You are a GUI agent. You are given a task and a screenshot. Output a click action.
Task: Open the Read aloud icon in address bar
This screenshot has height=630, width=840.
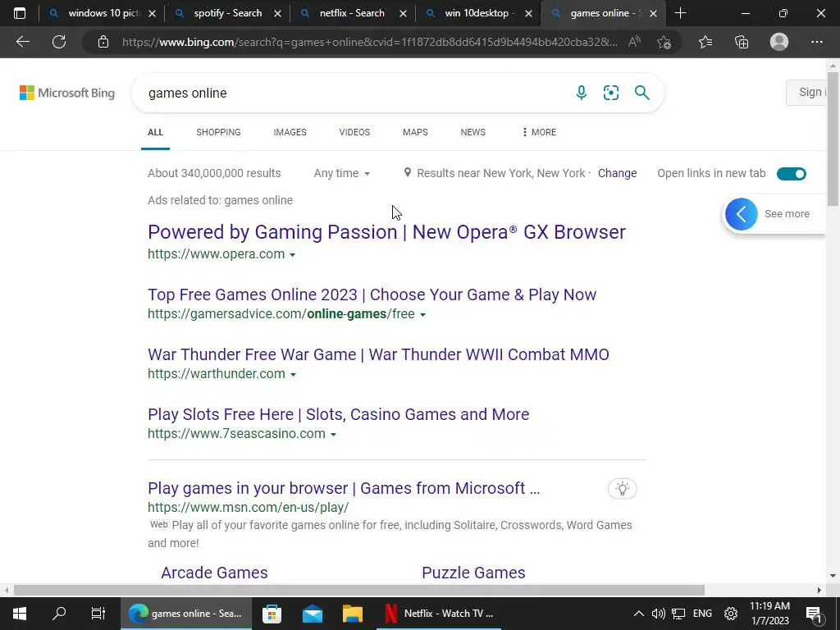coord(634,42)
